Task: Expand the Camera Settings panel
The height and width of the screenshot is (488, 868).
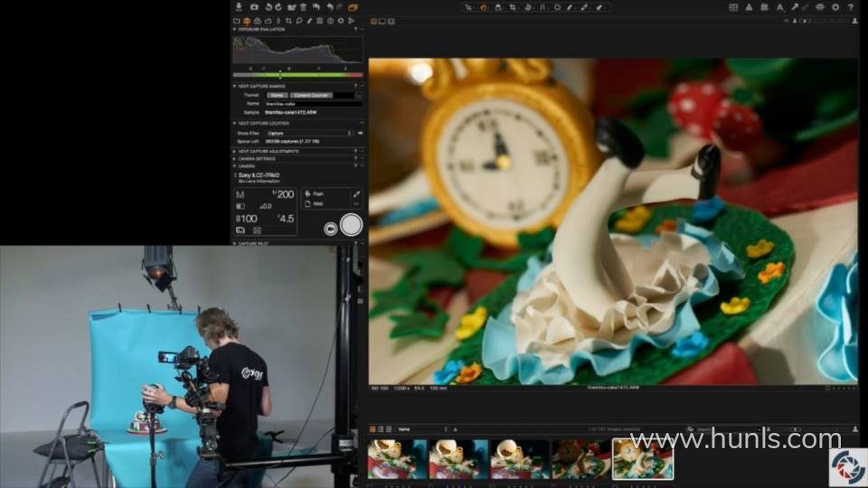Action: (x=235, y=159)
